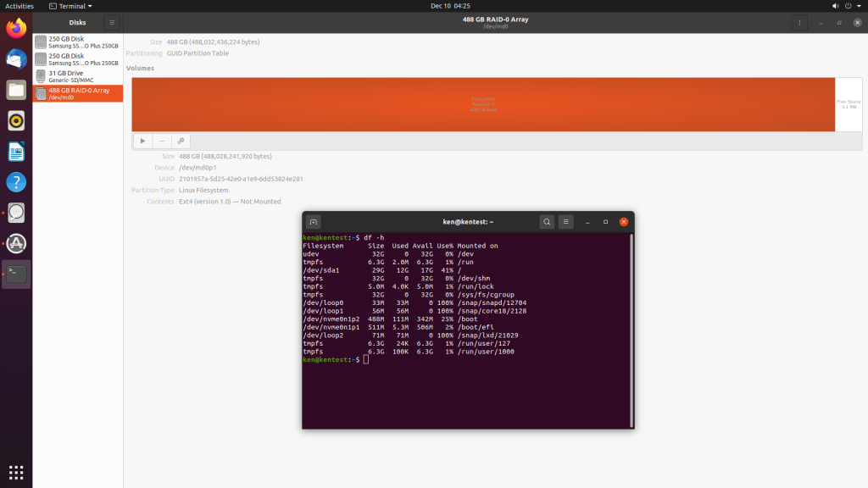Open the clock and calendar Dec 10 04:25
868x488 pixels.
click(450, 6)
